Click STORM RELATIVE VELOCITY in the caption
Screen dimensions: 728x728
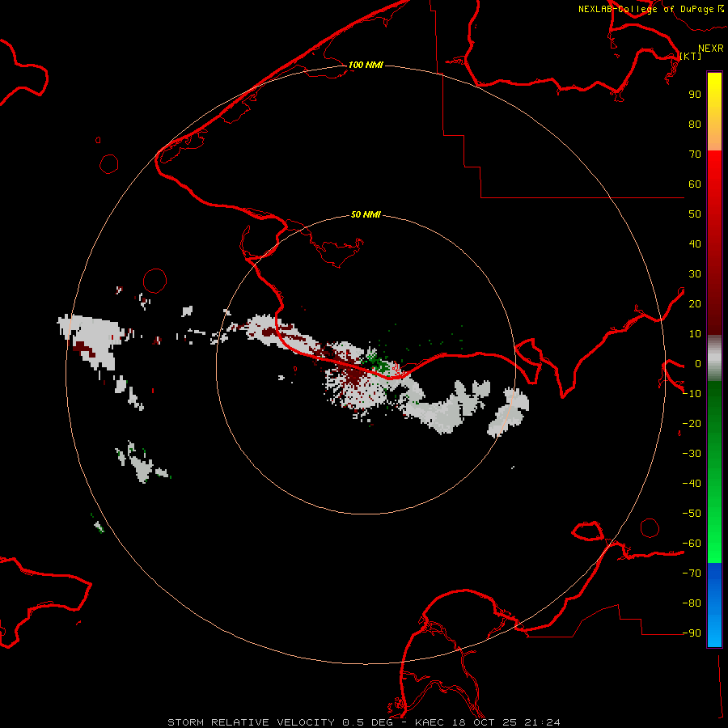pyautogui.click(x=252, y=722)
